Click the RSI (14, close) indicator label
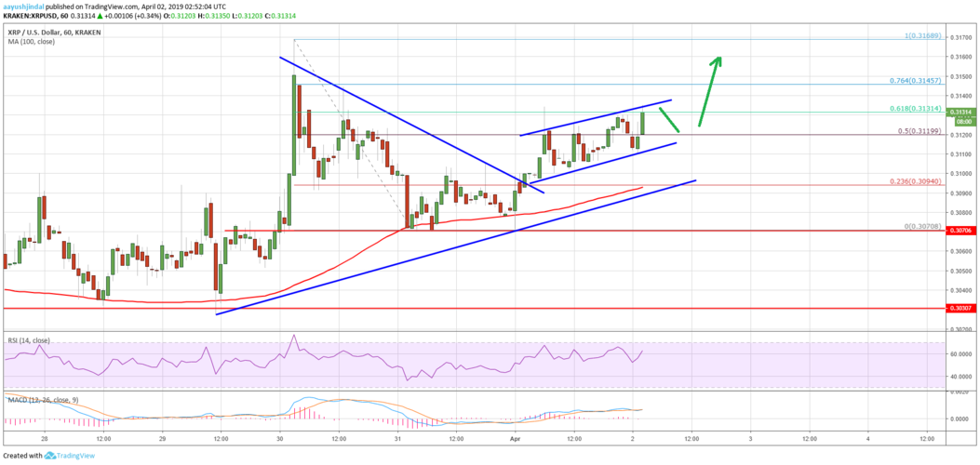Image resolution: width=980 pixels, height=465 pixels. click(x=30, y=340)
